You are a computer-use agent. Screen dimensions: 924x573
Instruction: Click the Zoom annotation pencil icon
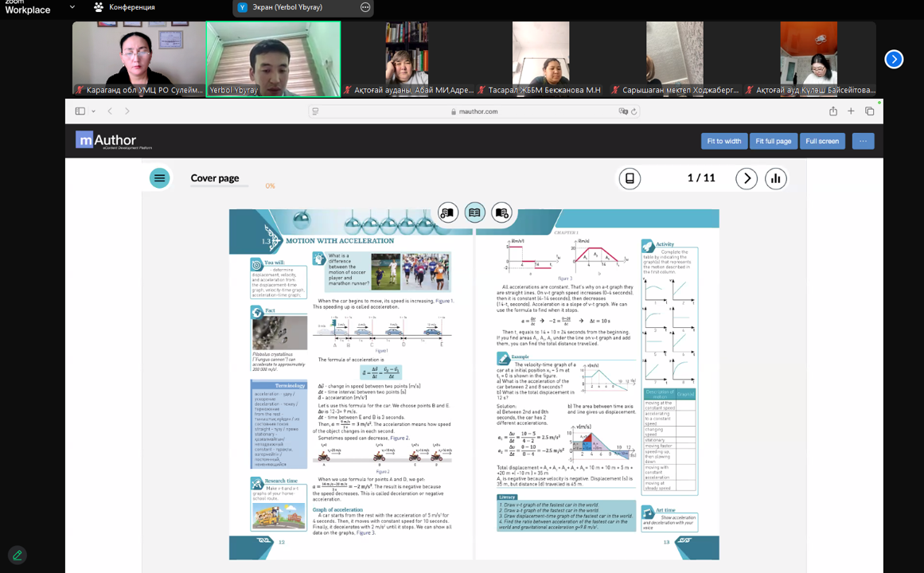tap(17, 555)
